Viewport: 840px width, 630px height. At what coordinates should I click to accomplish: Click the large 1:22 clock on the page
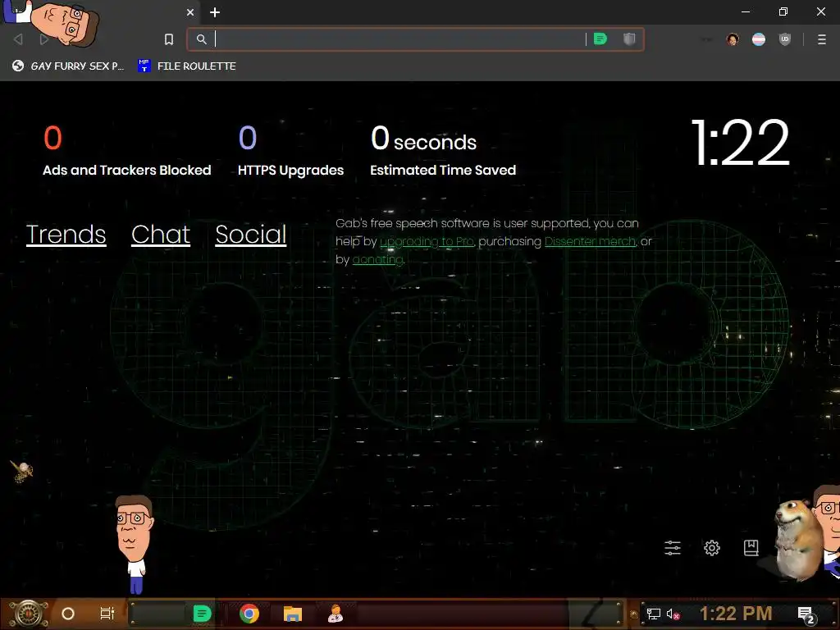pos(741,143)
